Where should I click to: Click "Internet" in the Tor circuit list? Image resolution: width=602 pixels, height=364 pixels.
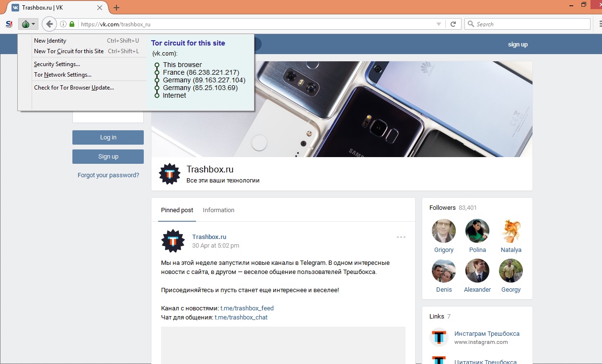pos(174,95)
